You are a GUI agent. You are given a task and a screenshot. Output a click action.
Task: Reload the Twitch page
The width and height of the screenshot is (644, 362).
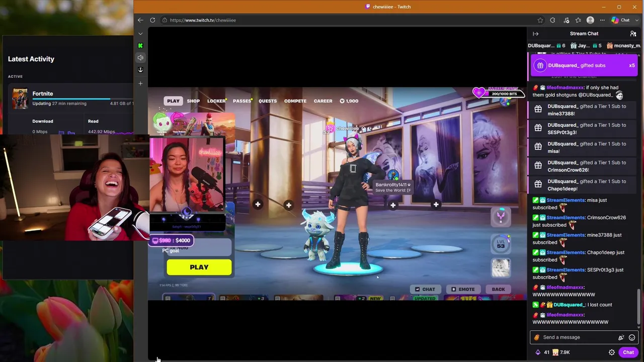(x=152, y=20)
